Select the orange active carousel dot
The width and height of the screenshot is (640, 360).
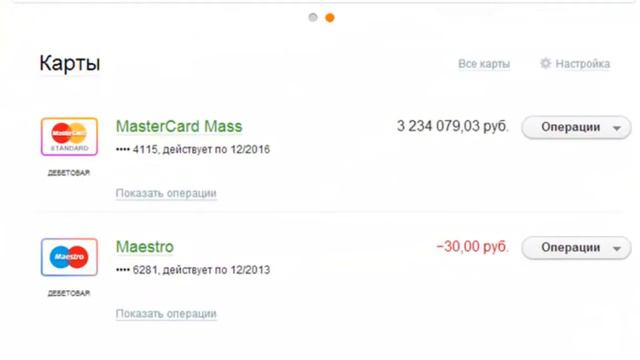pyautogui.click(x=330, y=18)
